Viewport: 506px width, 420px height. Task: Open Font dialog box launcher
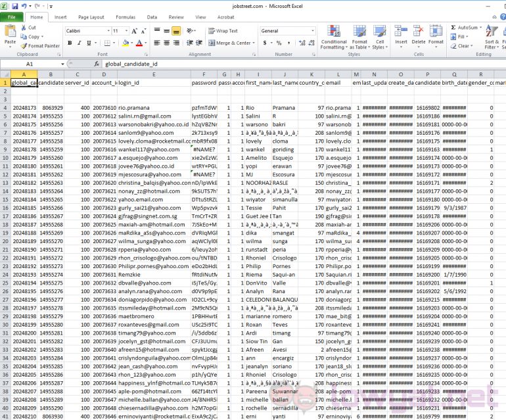tap(146, 55)
